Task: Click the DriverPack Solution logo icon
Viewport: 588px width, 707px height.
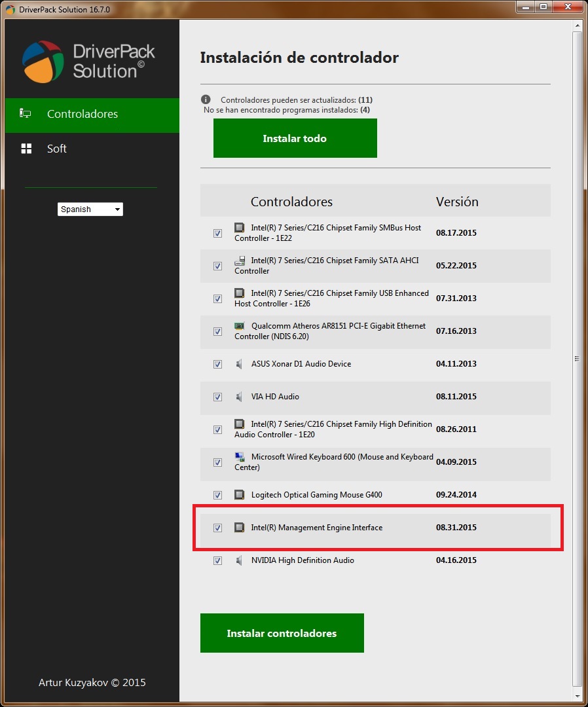Action: pyautogui.click(x=43, y=62)
